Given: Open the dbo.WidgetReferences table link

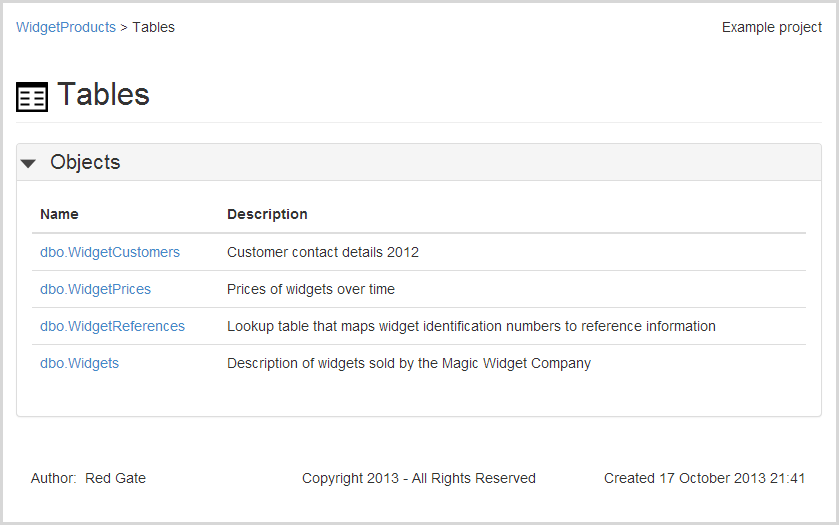Looking at the screenshot, I should pos(112,326).
